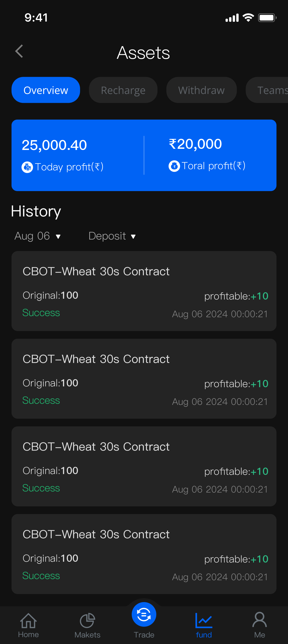Check the Wi-Fi status icon
The image size is (288, 644).
point(248,18)
